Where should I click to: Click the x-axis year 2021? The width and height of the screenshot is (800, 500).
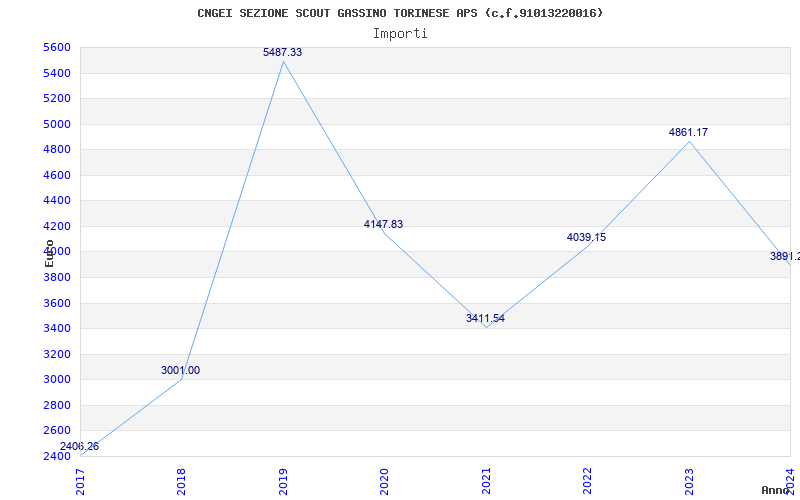click(x=486, y=481)
